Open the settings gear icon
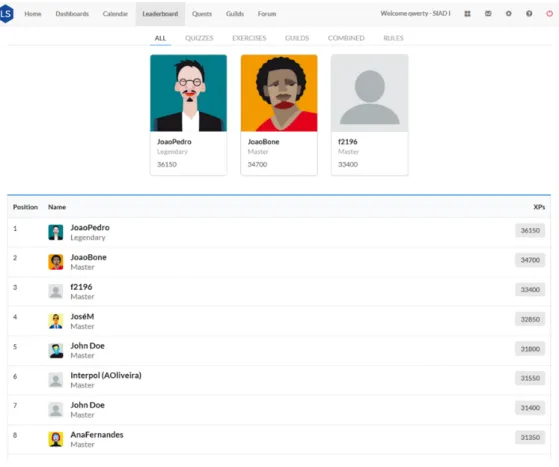Screen dimensions: 559x467 coord(509,14)
